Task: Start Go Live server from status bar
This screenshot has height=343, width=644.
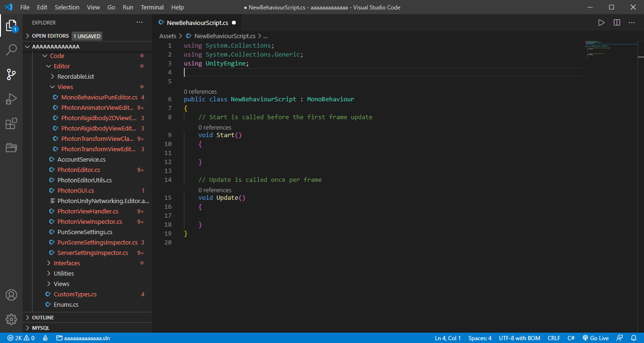Action: (x=595, y=338)
